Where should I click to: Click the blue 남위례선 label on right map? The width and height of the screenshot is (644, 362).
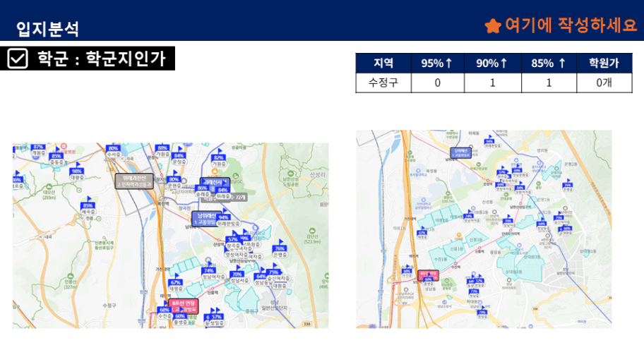coord(461,153)
